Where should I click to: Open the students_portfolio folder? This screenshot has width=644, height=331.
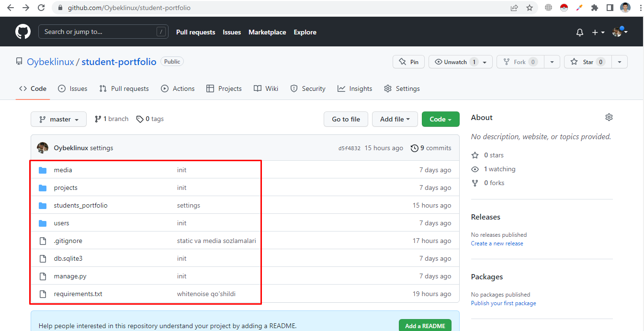click(x=80, y=205)
